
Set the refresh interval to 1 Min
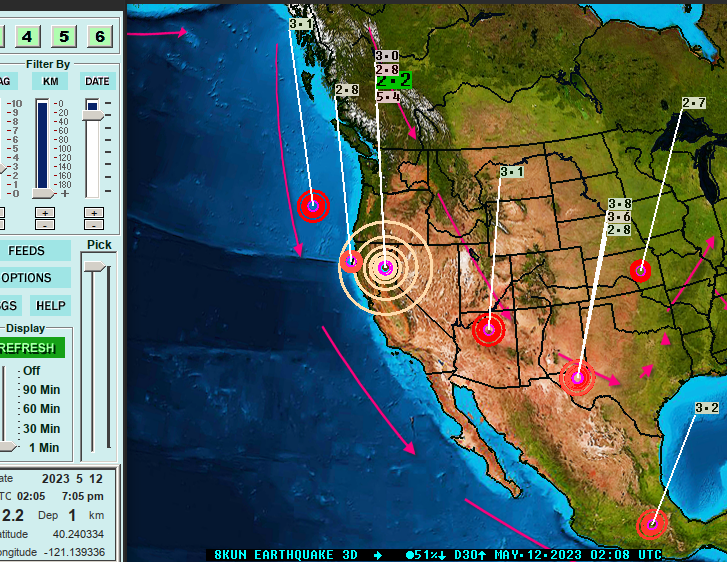(x=44, y=448)
